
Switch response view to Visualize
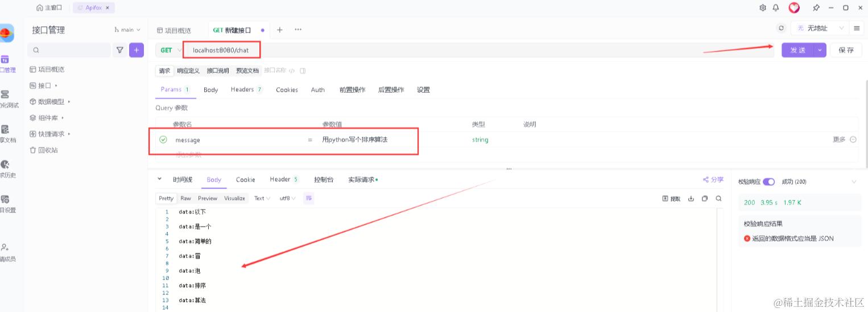pos(234,198)
